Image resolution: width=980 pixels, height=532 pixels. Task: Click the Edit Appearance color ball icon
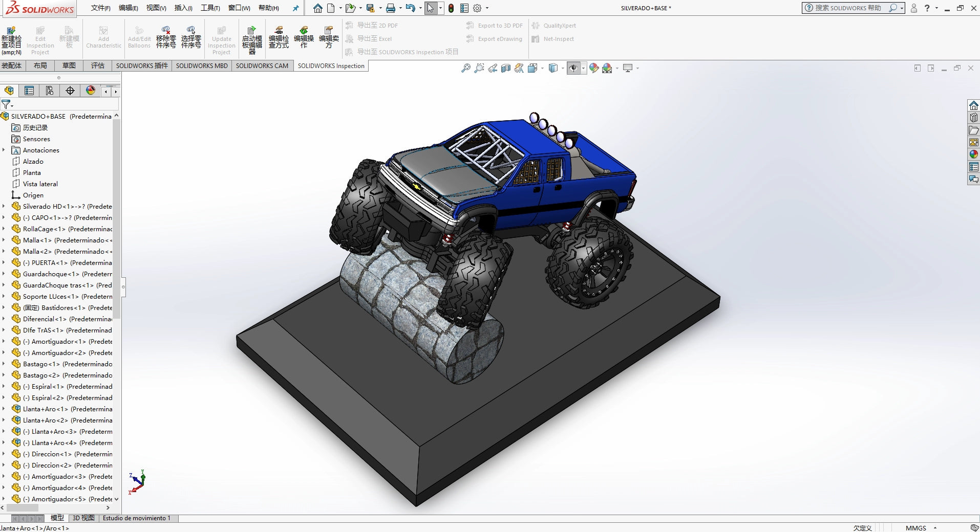click(593, 68)
